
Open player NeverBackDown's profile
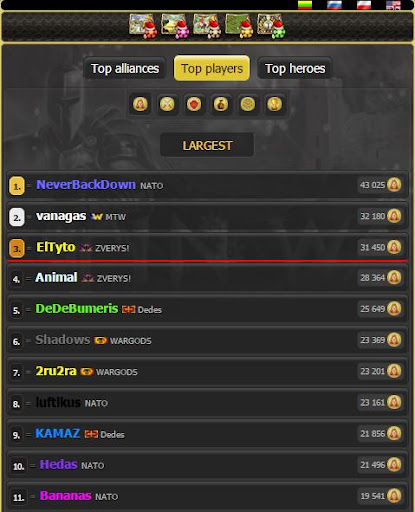[86, 184]
